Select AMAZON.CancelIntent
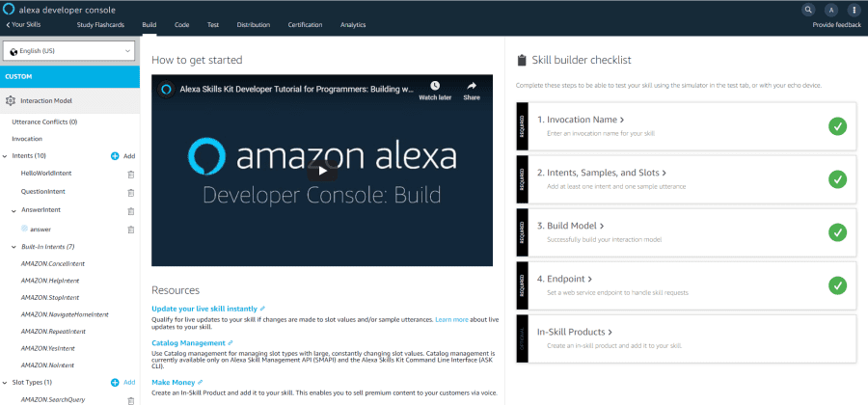Image resolution: width=868 pixels, height=405 pixels. click(53, 264)
